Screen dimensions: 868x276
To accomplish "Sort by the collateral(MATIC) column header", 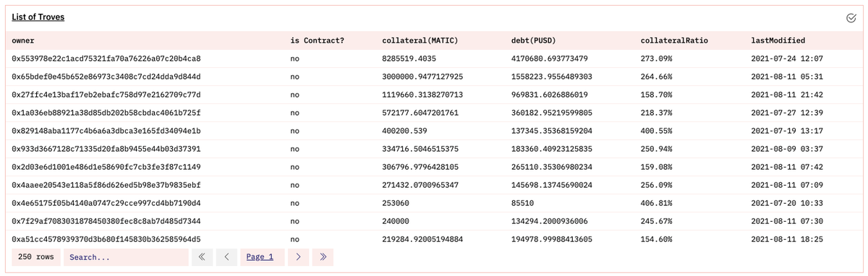I will pos(420,40).
